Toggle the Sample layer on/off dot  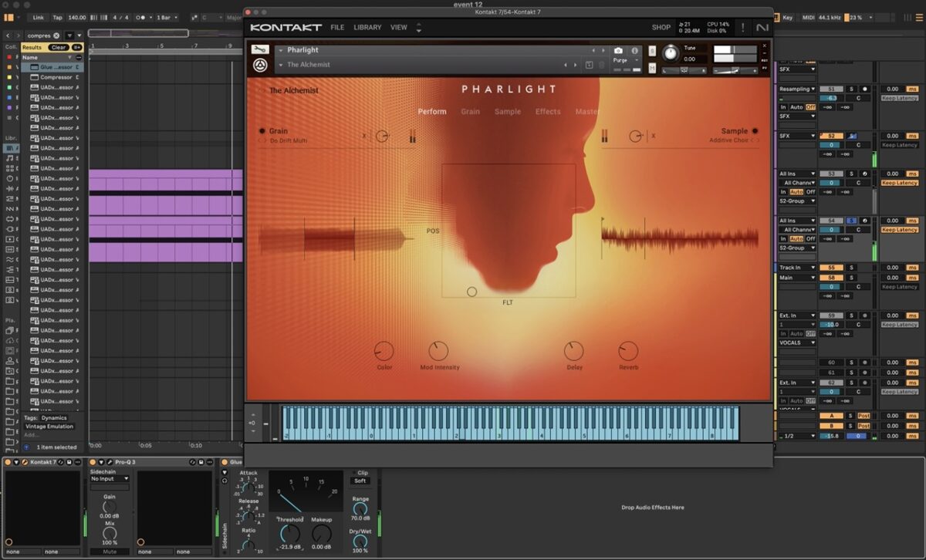755,131
